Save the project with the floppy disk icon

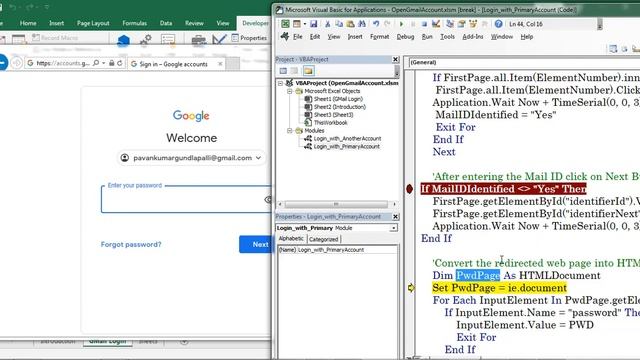tap(313, 24)
